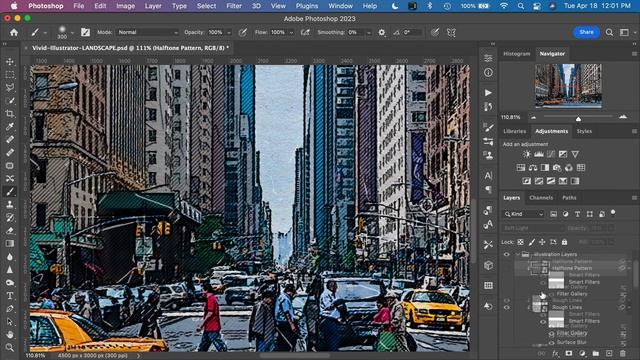
Task: Add a Photo Filter adjustment
Action: [x=557, y=168]
